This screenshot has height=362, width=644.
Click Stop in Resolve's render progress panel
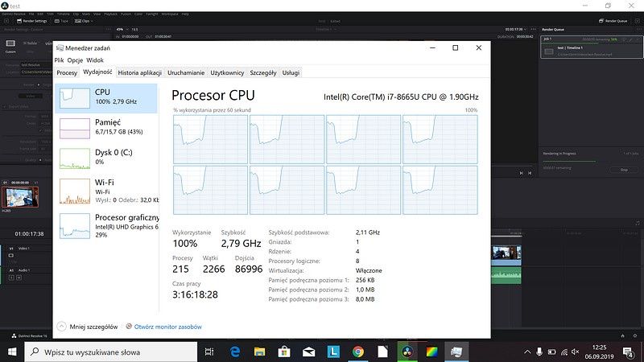coord(624,170)
